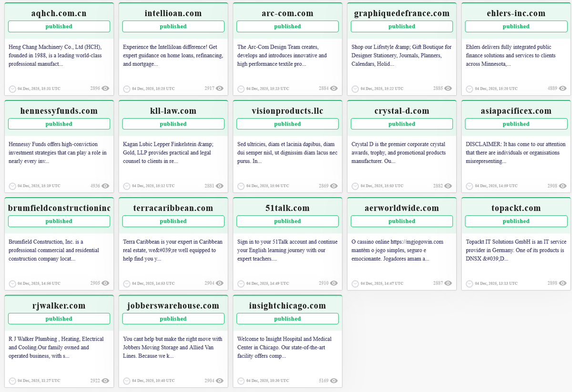The image size is (572, 392).
Task: Open the insightchicago.com card title
Action: coord(288,306)
